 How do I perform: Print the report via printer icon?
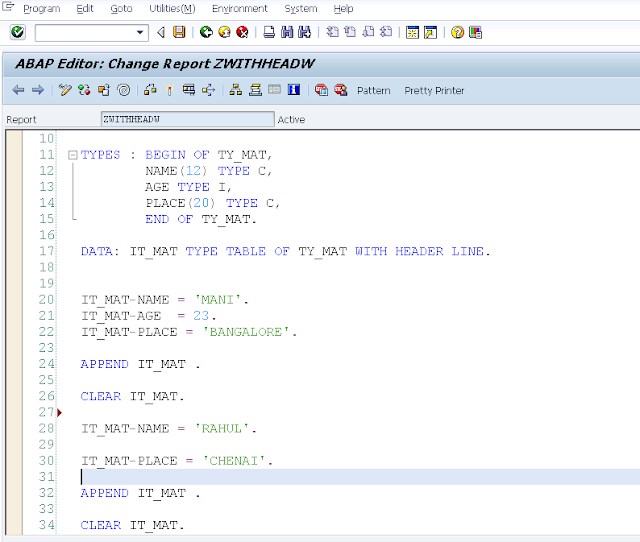269,32
